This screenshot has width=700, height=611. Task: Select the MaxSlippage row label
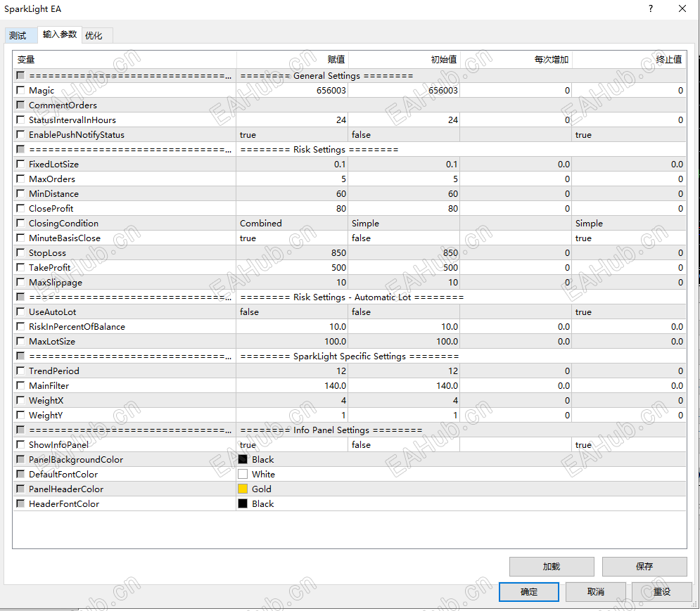tap(56, 282)
